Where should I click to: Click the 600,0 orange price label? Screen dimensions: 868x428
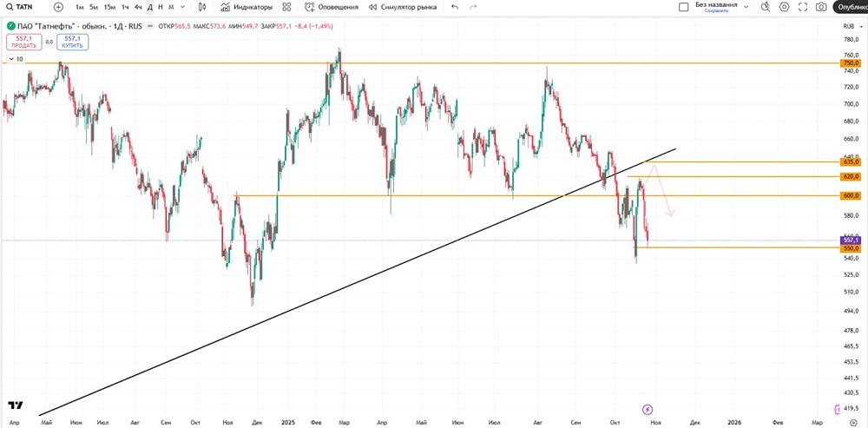pos(851,196)
